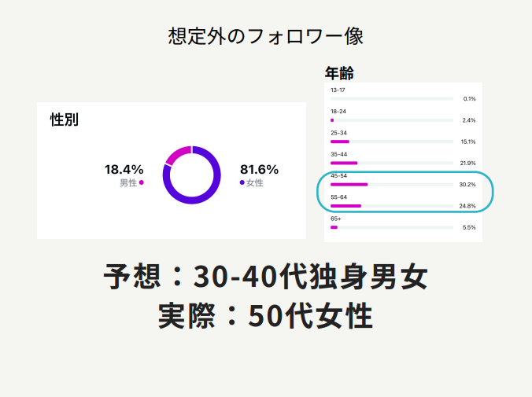
Task: Click the 18-24 age bar
Action: pyautogui.click(x=332, y=120)
